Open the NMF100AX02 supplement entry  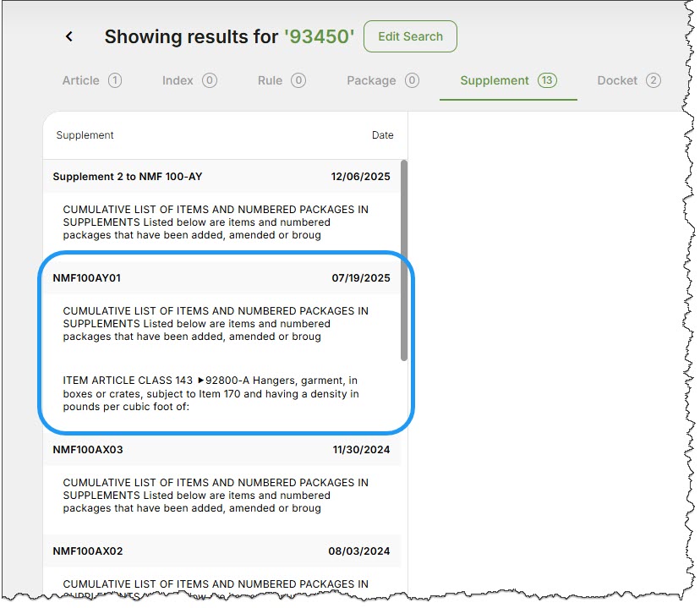point(88,551)
